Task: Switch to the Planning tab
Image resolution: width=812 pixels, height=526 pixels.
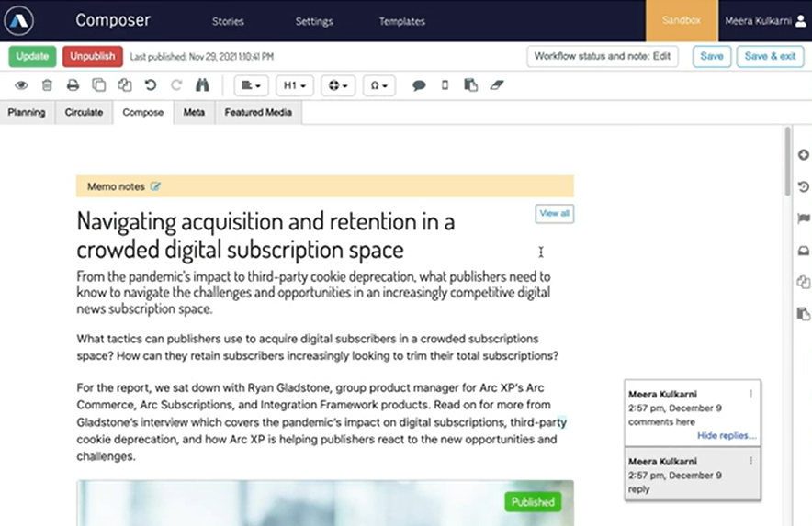Action: point(27,112)
